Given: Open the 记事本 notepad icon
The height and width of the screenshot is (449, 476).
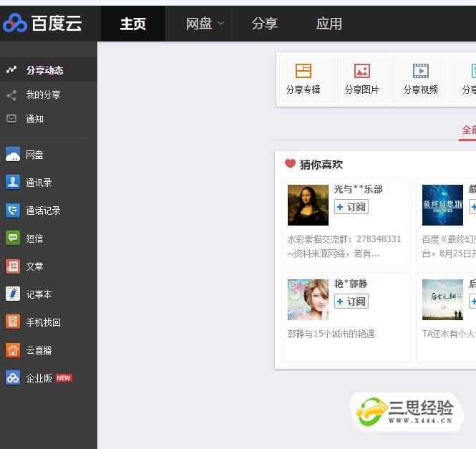Looking at the screenshot, I should [x=13, y=294].
